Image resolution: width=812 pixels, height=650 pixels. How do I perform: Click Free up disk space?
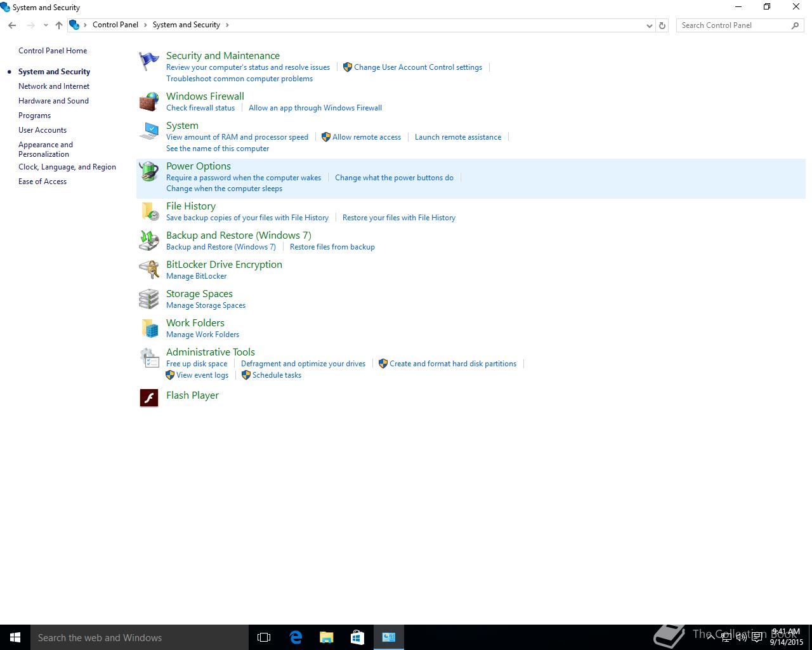pos(197,364)
